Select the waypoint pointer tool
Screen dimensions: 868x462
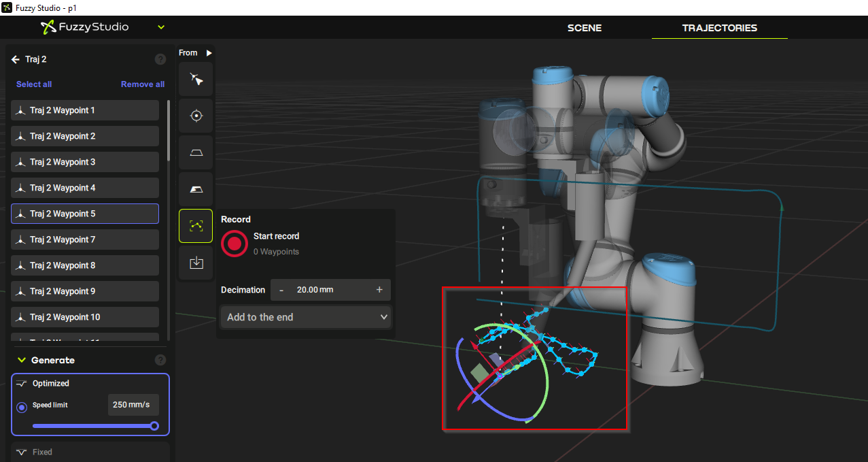196,79
